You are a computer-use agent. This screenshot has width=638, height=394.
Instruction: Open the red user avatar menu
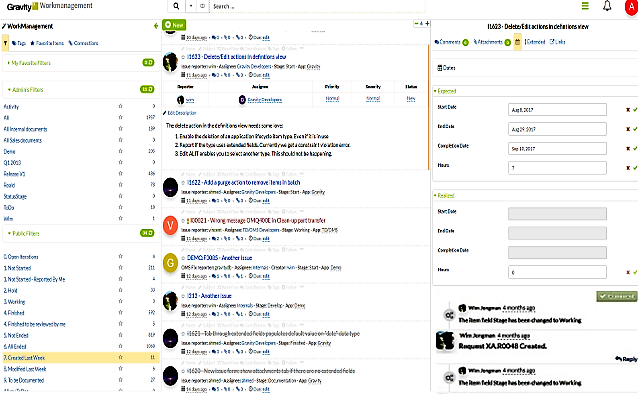pos(632,7)
